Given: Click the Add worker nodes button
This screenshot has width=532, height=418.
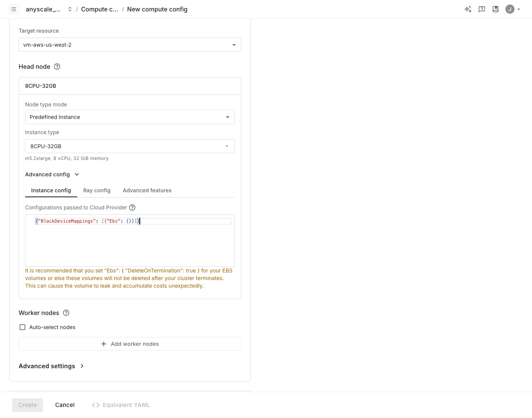Looking at the screenshot, I should [x=130, y=344].
